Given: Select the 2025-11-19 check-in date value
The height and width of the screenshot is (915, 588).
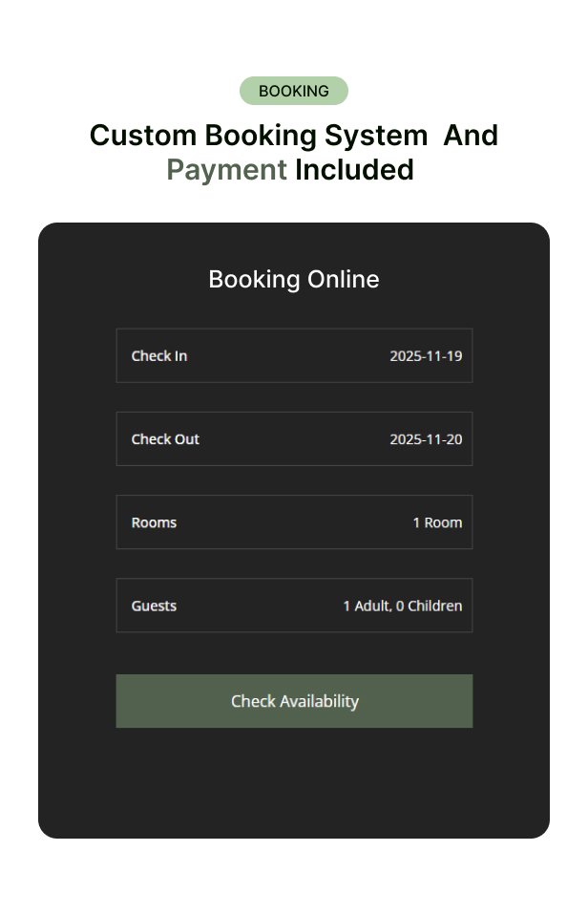Looking at the screenshot, I should pos(426,356).
